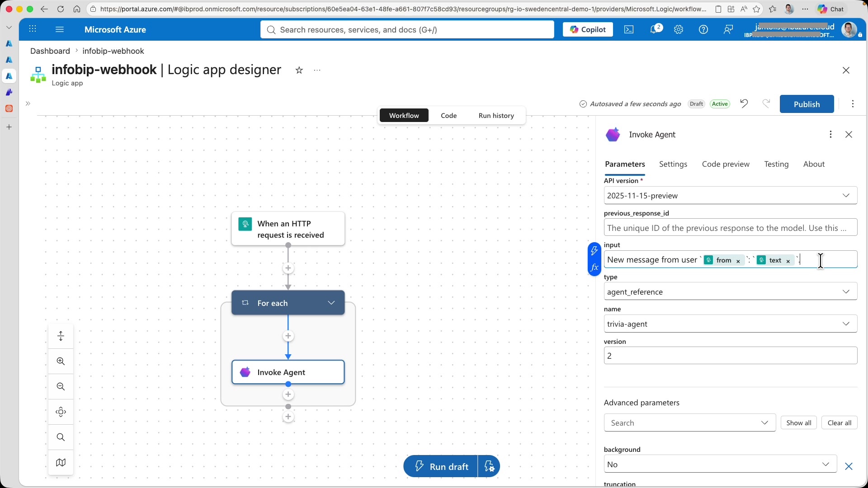868x488 pixels.
Task: Open the type dropdown
Action: [x=730, y=292]
